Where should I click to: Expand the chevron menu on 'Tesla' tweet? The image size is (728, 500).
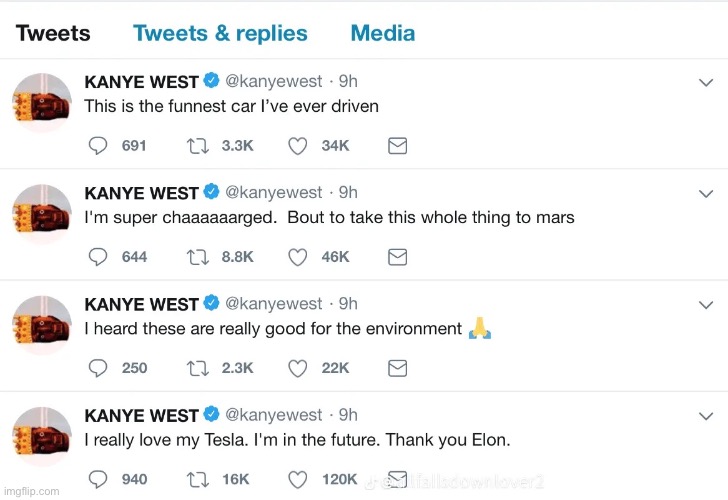(x=706, y=415)
